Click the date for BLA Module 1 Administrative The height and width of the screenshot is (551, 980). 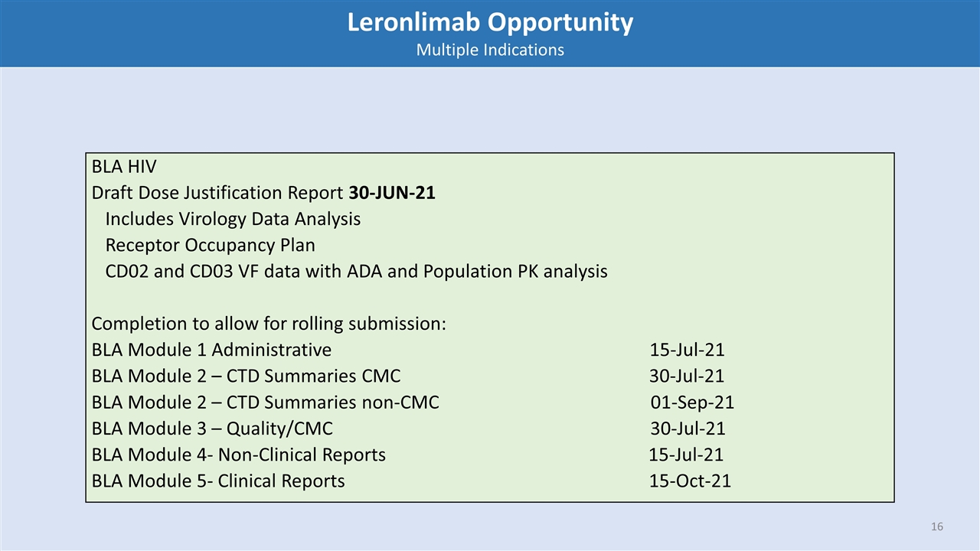pos(687,350)
